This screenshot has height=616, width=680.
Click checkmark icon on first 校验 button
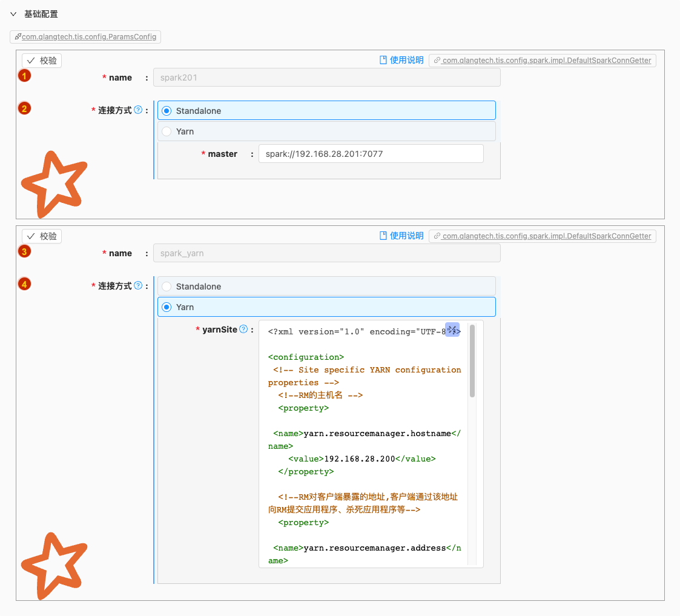click(x=31, y=61)
